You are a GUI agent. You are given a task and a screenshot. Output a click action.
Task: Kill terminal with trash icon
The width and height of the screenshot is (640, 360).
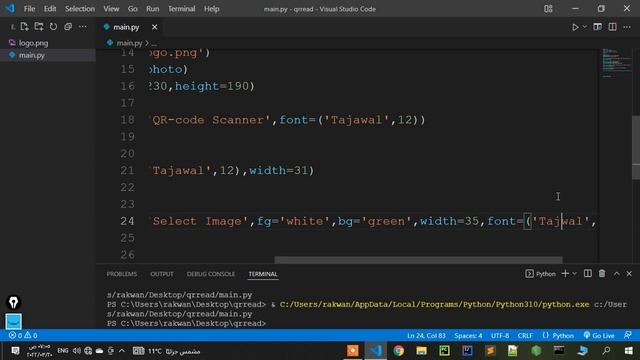602,273
